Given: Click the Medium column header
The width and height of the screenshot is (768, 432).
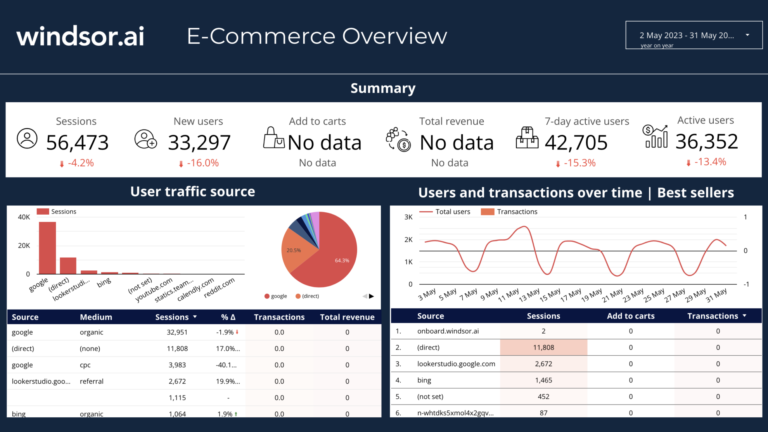Looking at the screenshot, I should point(96,317).
